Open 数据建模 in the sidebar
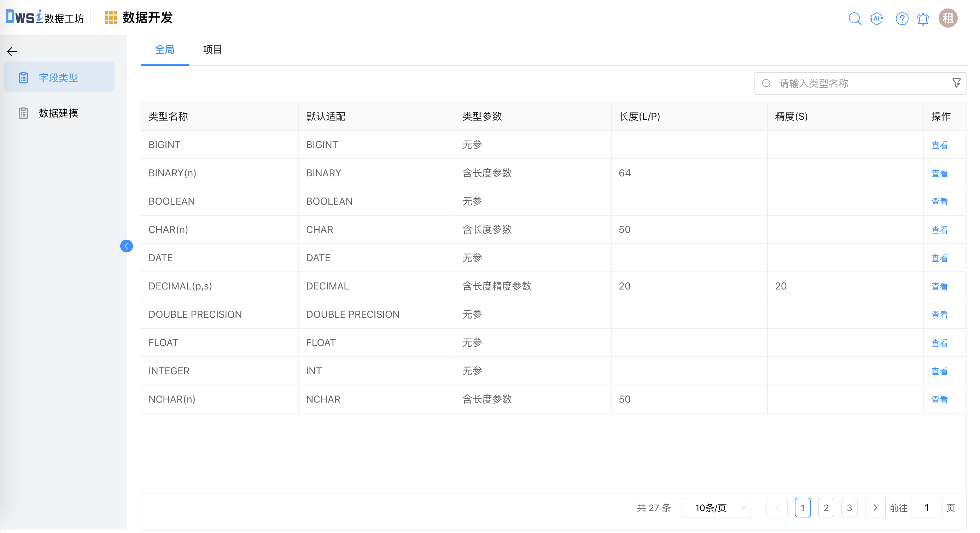The height and width of the screenshot is (533, 980). (x=58, y=113)
